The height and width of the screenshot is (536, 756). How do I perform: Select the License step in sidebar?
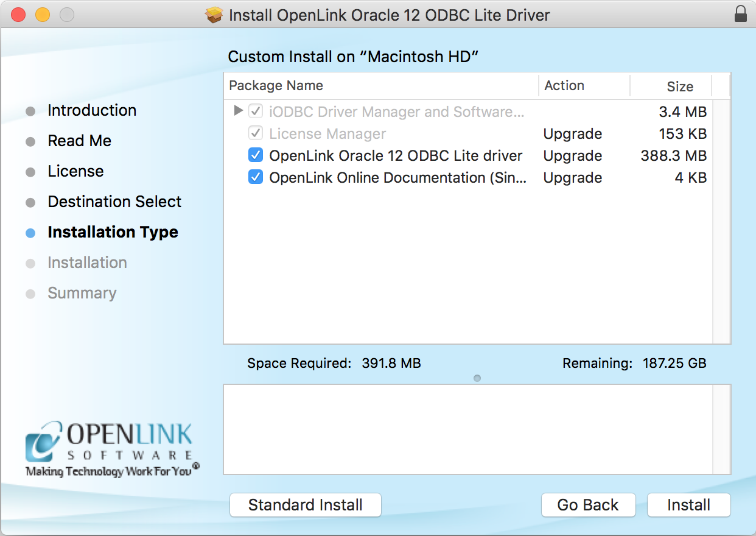click(x=75, y=171)
